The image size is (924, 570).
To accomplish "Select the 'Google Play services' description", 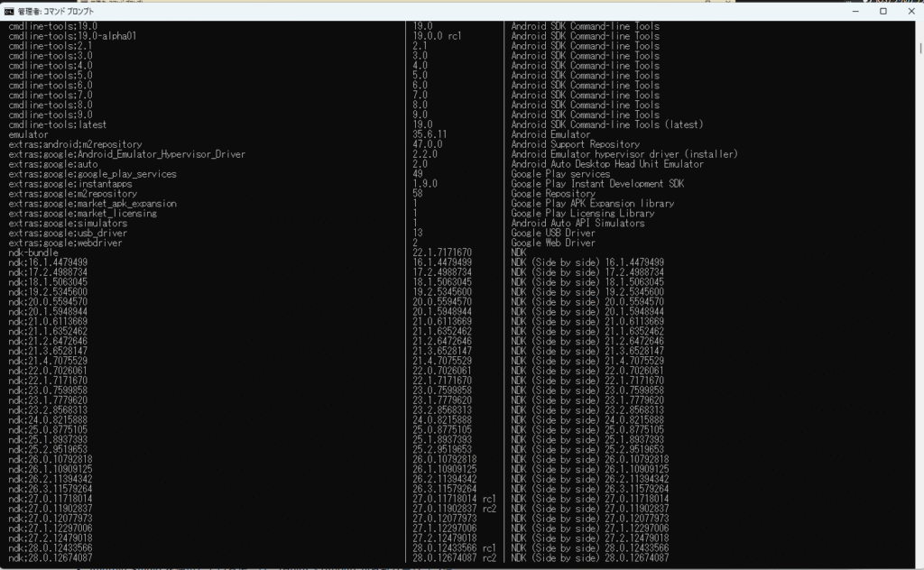I will click(560, 174).
